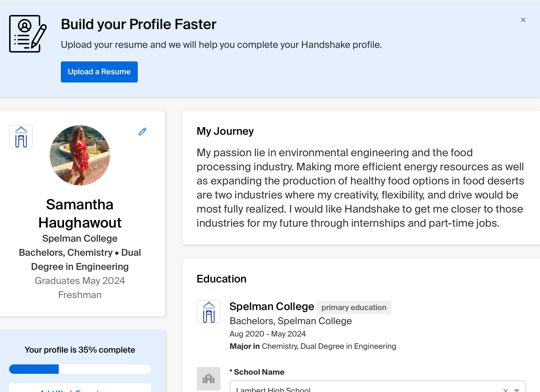Screen dimensions: 540x392
Task: Click the primary education badge
Action: pyautogui.click(x=354, y=307)
